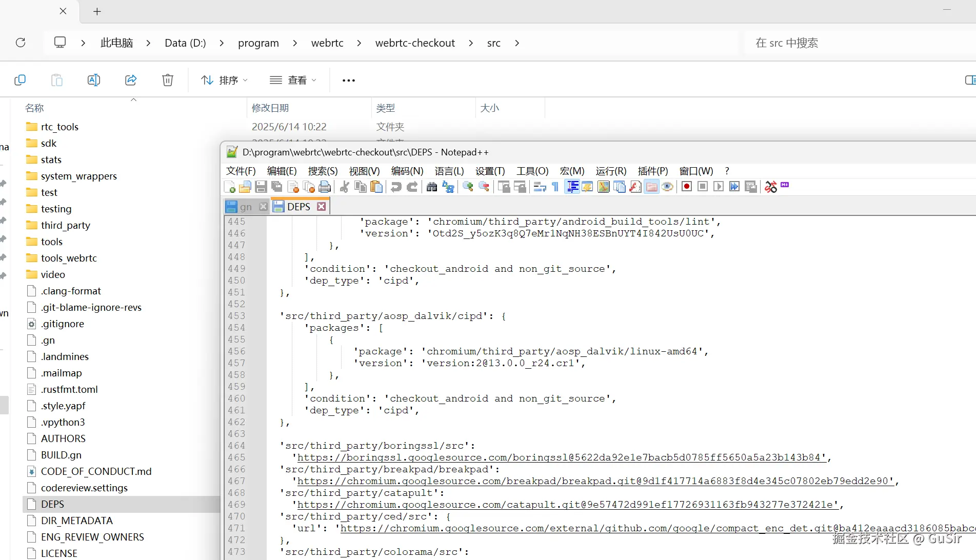This screenshot has width=976, height=560.
Task: Click the Explorer rename icon
Action: click(x=94, y=80)
